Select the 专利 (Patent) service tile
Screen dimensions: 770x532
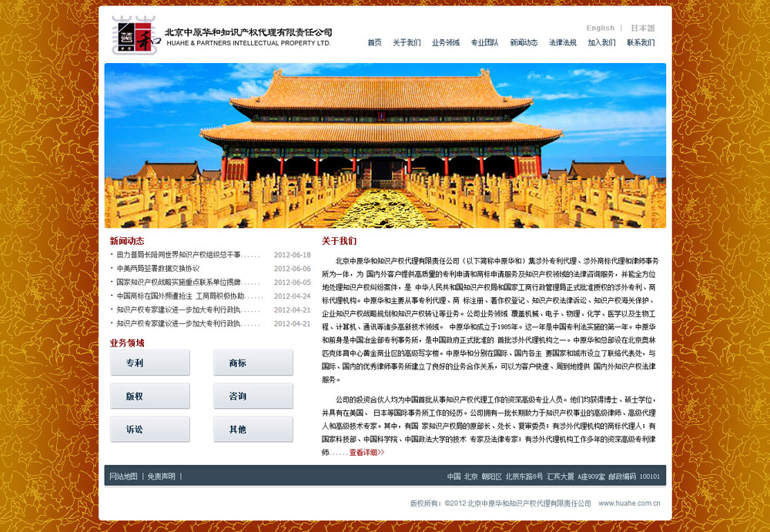(149, 362)
